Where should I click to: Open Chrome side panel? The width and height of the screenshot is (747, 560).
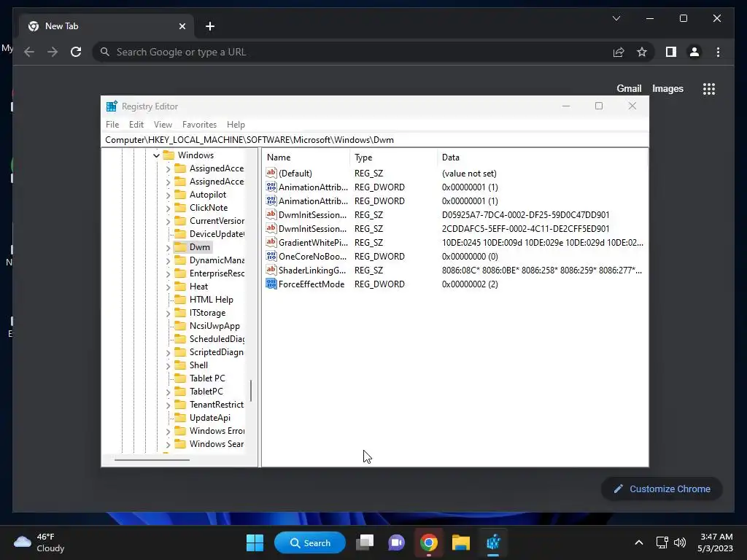pos(671,52)
